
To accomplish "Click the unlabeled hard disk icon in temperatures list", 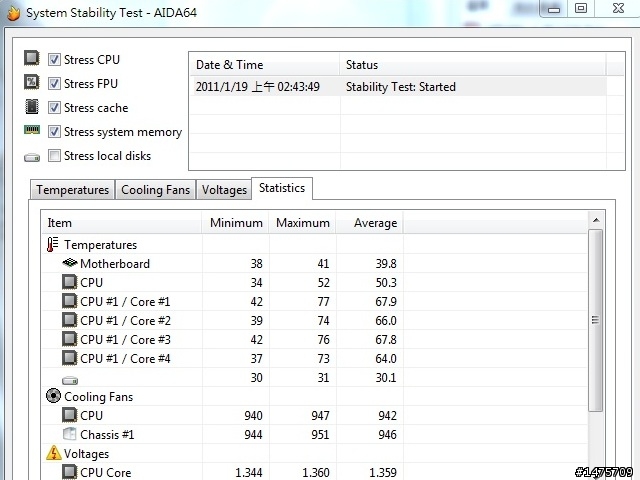I will click(x=70, y=380).
